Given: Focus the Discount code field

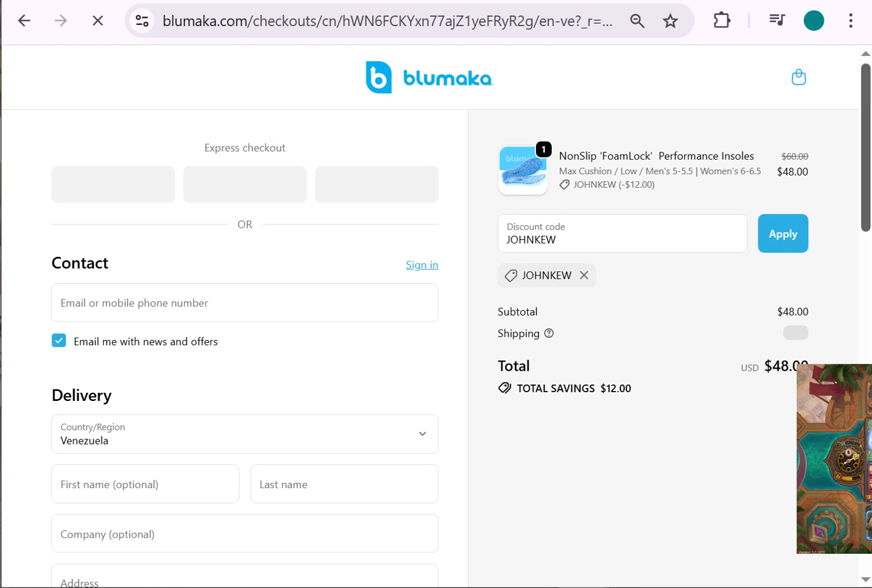Looking at the screenshot, I should (x=622, y=234).
